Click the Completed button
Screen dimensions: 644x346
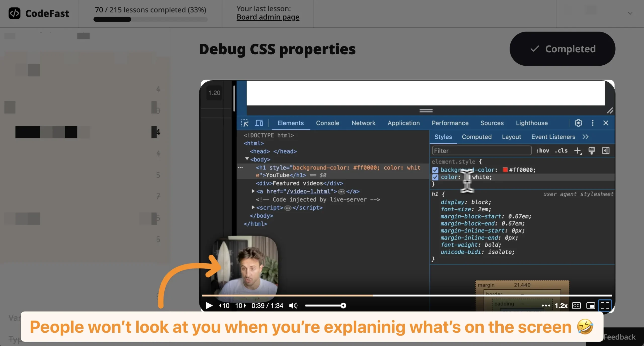562,49
